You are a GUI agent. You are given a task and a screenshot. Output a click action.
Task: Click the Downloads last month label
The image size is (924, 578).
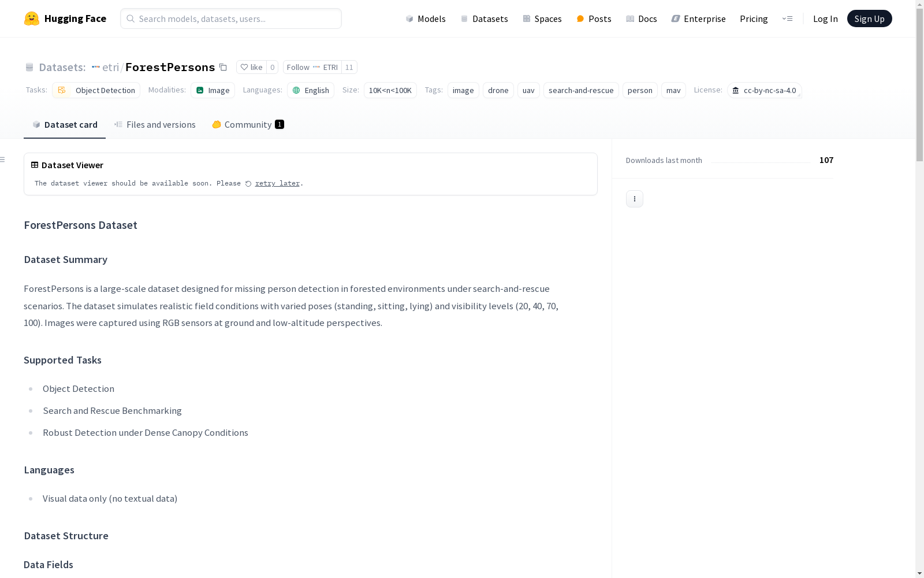tap(664, 160)
